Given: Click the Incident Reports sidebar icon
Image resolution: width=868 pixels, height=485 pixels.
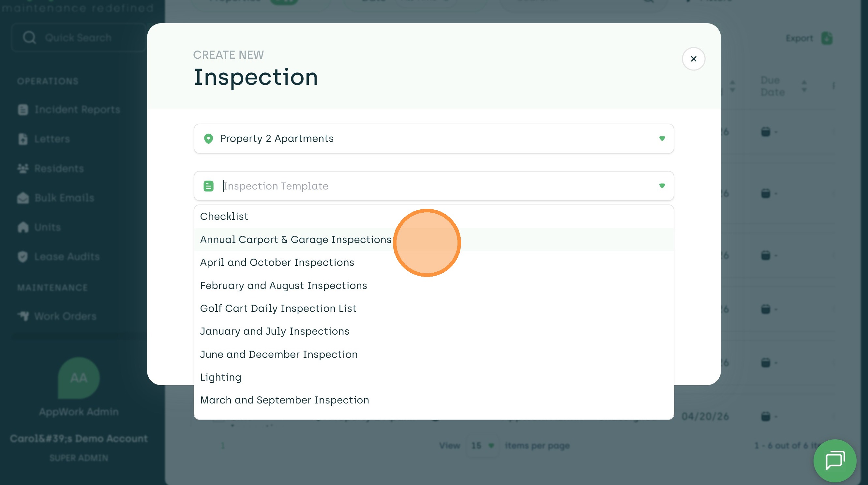Looking at the screenshot, I should tap(23, 110).
